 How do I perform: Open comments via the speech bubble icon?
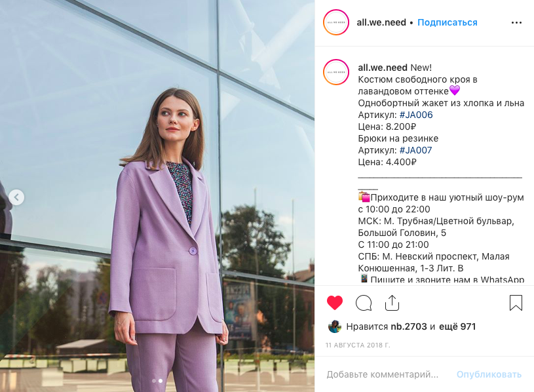(364, 303)
